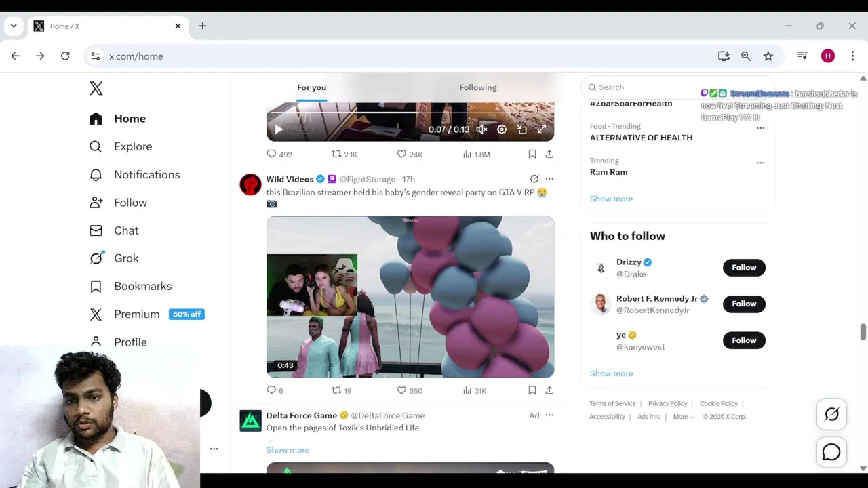Expand the More footer menu

pos(684,417)
